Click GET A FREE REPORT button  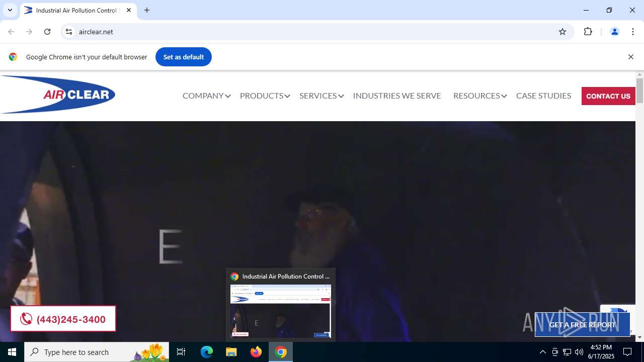[x=582, y=325]
